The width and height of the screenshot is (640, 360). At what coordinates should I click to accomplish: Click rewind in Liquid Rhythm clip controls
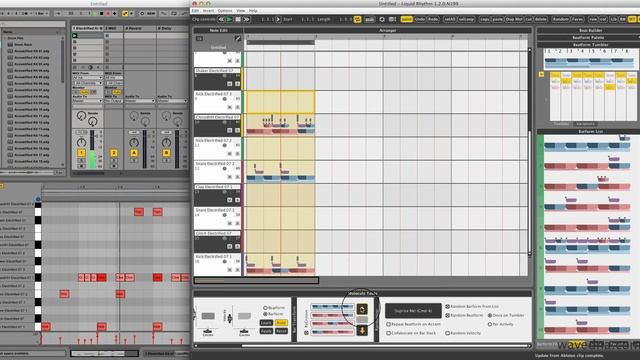(221, 19)
